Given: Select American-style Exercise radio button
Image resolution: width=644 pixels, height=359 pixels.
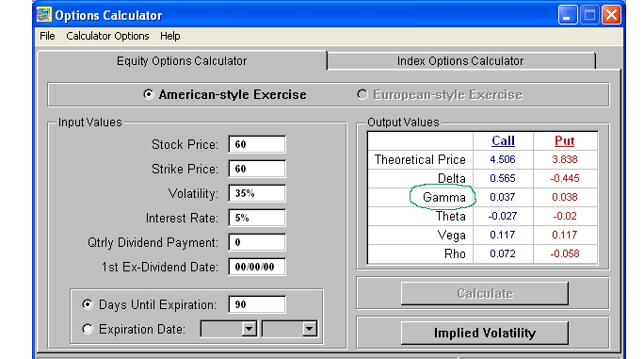Looking at the screenshot, I should 148,94.
